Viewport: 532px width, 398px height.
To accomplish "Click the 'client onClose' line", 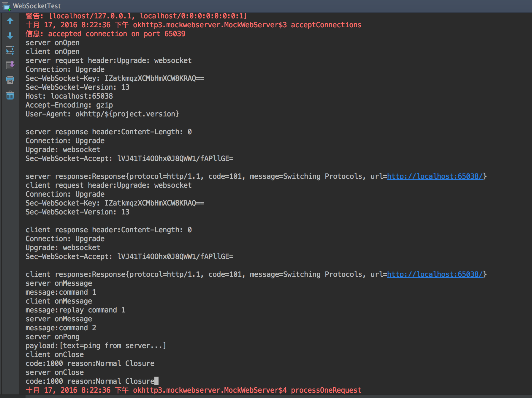I will tap(55, 355).
